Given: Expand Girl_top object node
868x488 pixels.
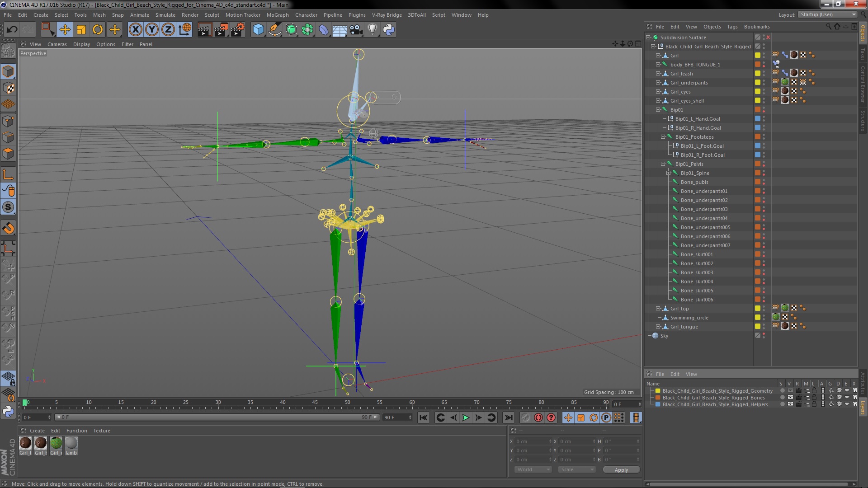Looking at the screenshot, I should (x=658, y=309).
